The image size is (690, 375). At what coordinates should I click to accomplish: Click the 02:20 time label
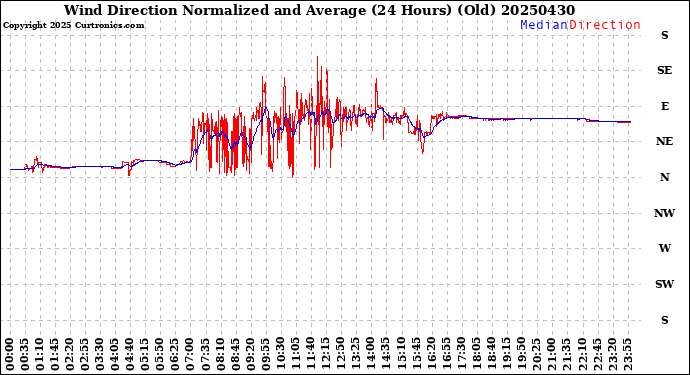(x=70, y=354)
